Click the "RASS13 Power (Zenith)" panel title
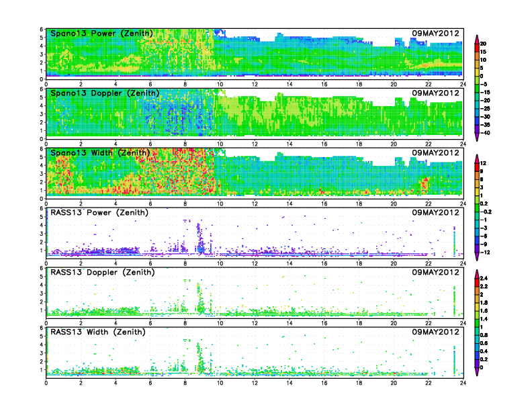 point(99,213)
